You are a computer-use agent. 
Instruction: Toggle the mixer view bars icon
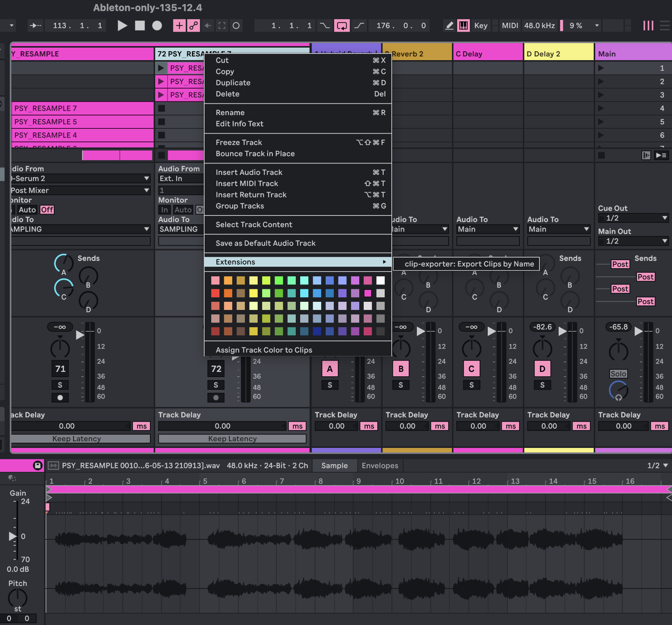(x=648, y=25)
